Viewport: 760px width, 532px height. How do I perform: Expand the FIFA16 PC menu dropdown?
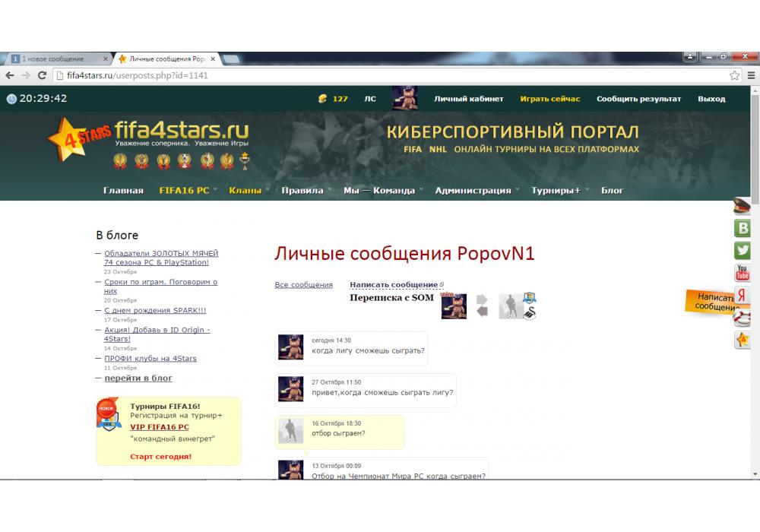click(x=187, y=190)
